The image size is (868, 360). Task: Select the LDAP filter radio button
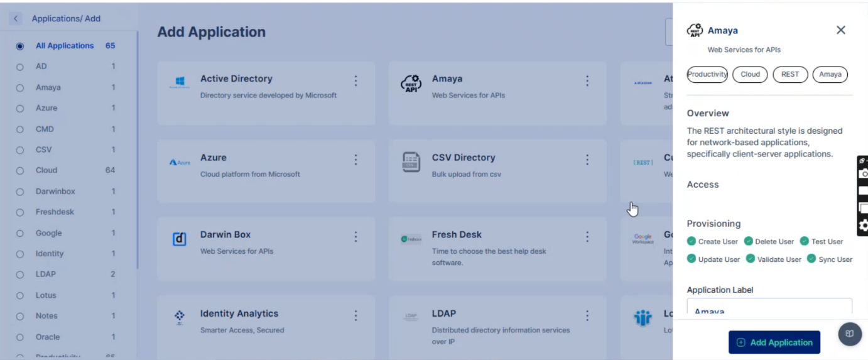[20, 275]
